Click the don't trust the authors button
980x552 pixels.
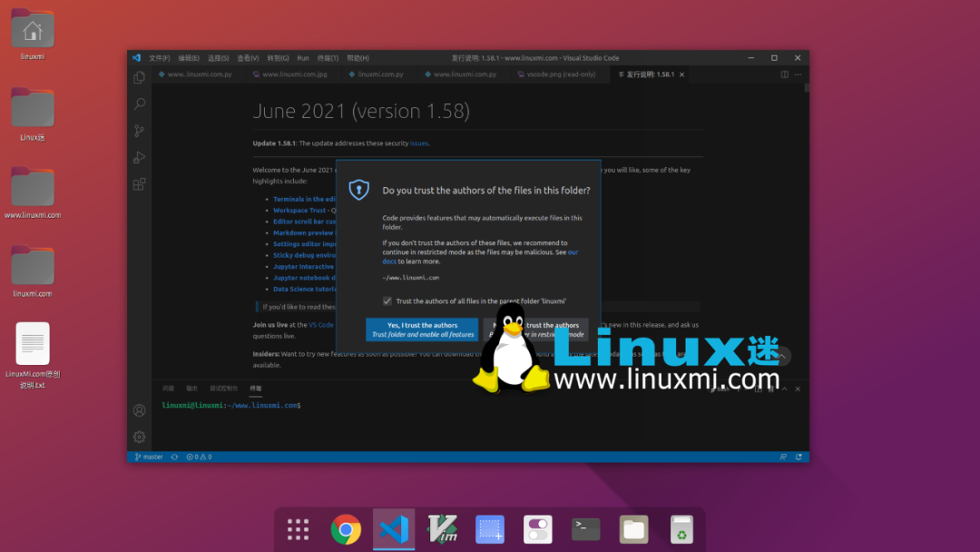pyautogui.click(x=536, y=330)
